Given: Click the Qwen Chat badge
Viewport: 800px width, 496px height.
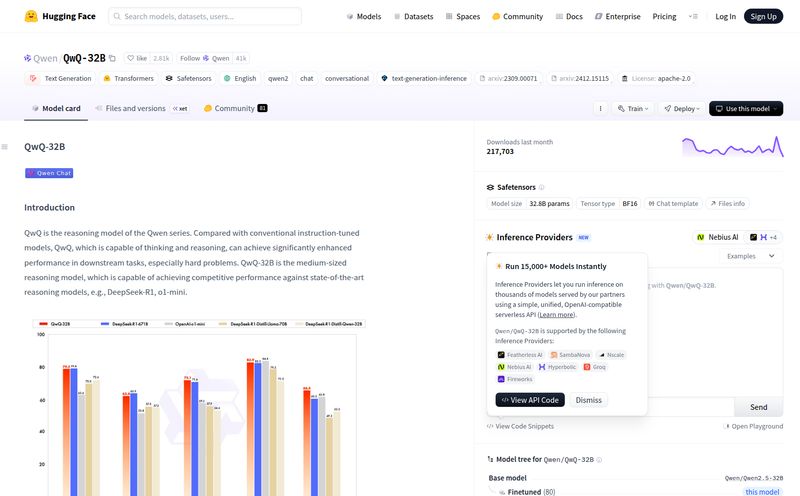Looking at the screenshot, I should 49,173.
